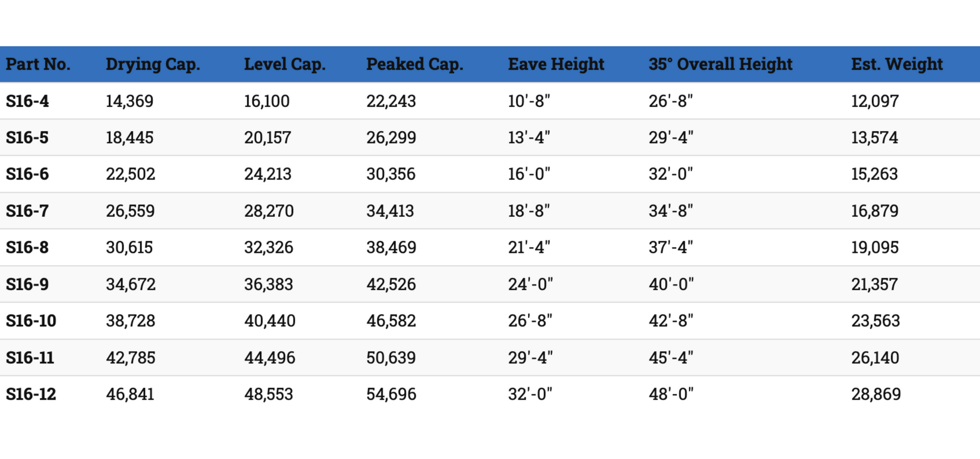Click the estimated weight 28,869 cell
This screenshot has height=459, width=980.
pos(876,394)
